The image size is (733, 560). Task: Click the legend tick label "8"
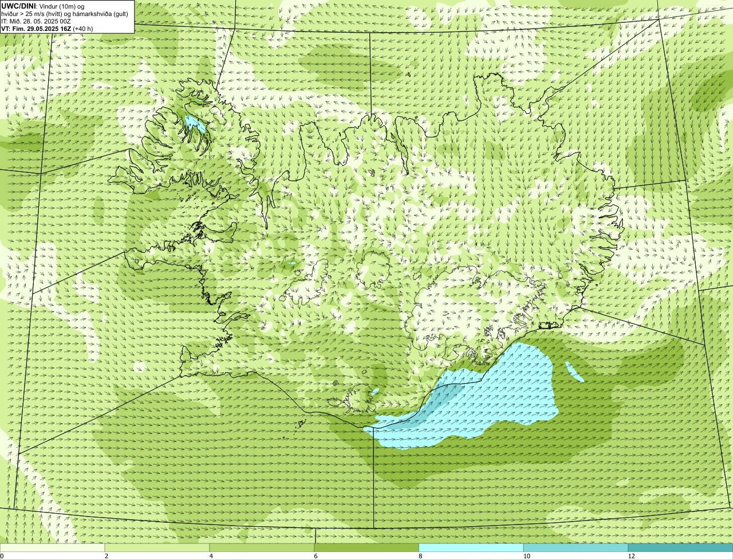coord(421,556)
